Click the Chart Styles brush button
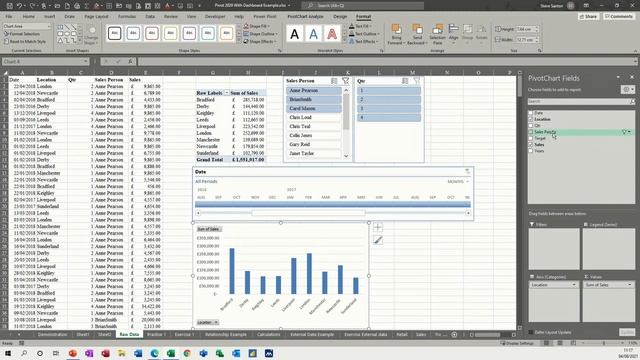The image size is (640, 360). coord(378,240)
